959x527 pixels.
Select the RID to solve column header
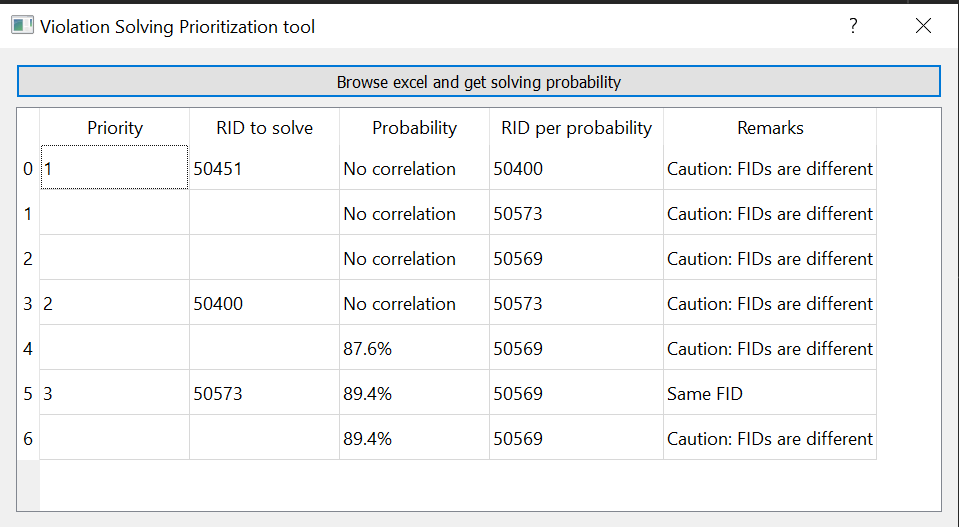(264, 127)
